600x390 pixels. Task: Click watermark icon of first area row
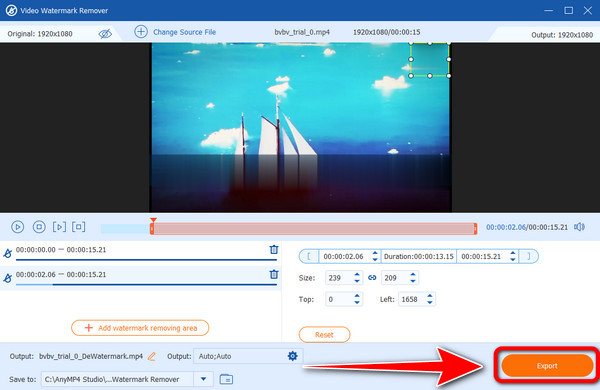click(7, 253)
